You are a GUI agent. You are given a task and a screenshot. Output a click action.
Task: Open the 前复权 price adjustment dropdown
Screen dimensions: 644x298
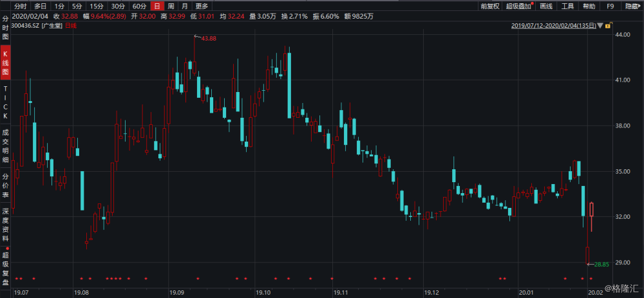click(490, 6)
